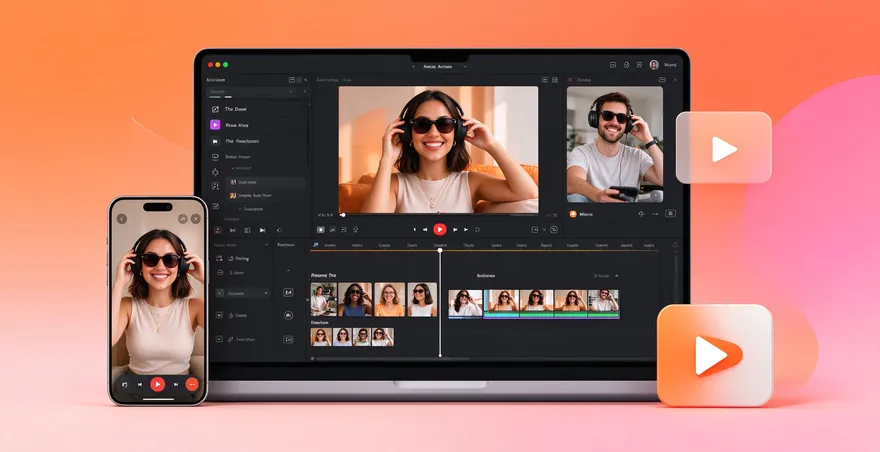The image size is (880, 452).
Task: Click the camera icon in timeline tool column
Action: (288, 315)
